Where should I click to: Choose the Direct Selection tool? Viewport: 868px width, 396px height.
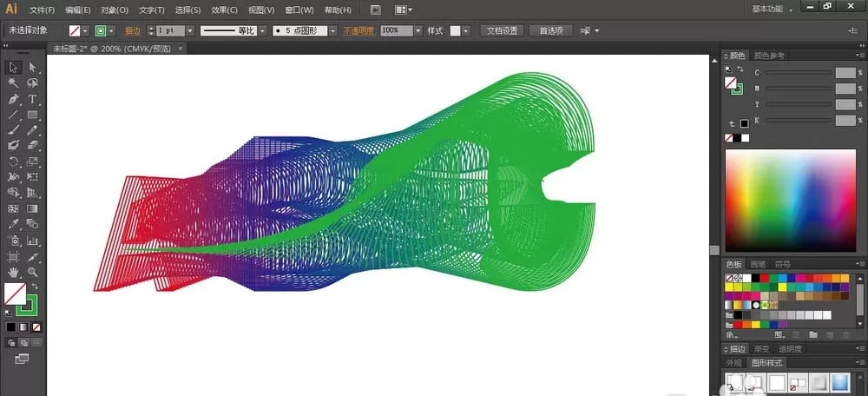click(x=33, y=68)
